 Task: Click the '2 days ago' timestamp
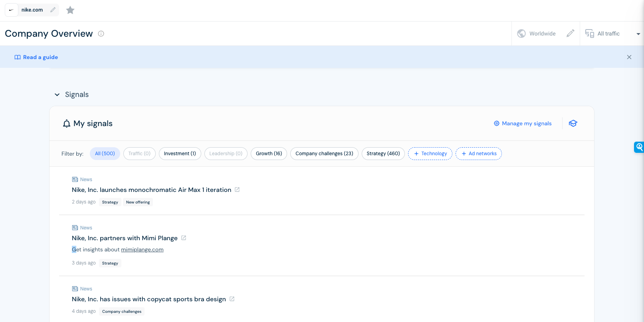pos(84,202)
